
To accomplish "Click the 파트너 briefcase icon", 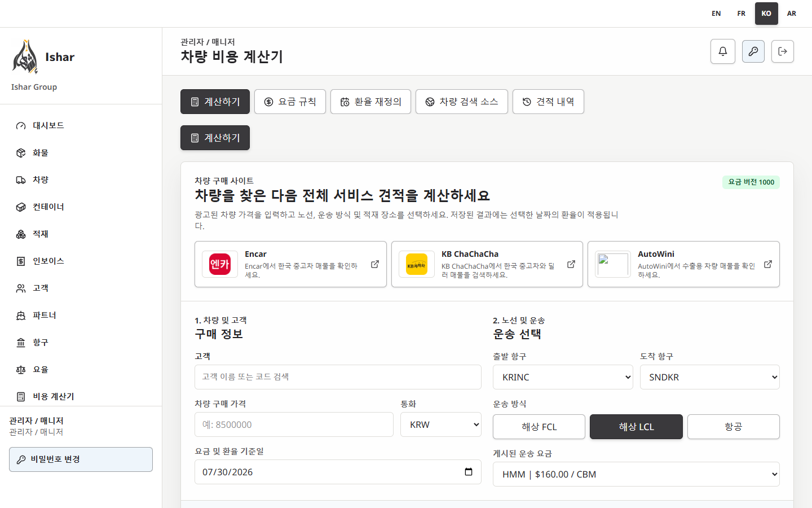I will (21, 316).
